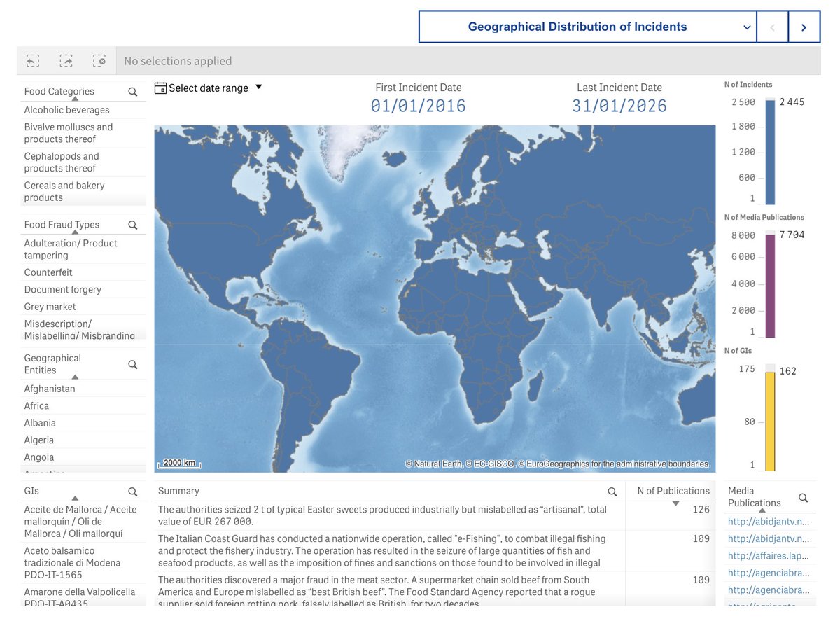Screen dimensions: 840x619
Task: Sort by N of Publications column
Action: [x=673, y=492]
